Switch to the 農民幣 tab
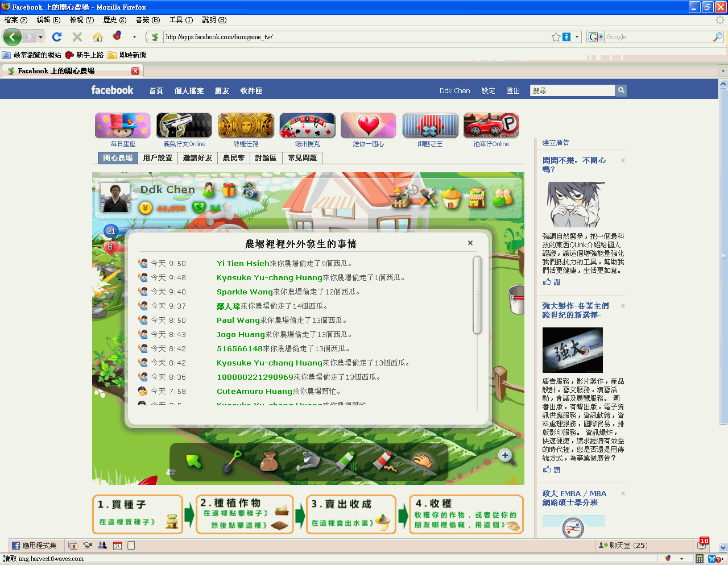Image resolution: width=728 pixels, height=565 pixels. pyautogui.click(x=234, y=158)
